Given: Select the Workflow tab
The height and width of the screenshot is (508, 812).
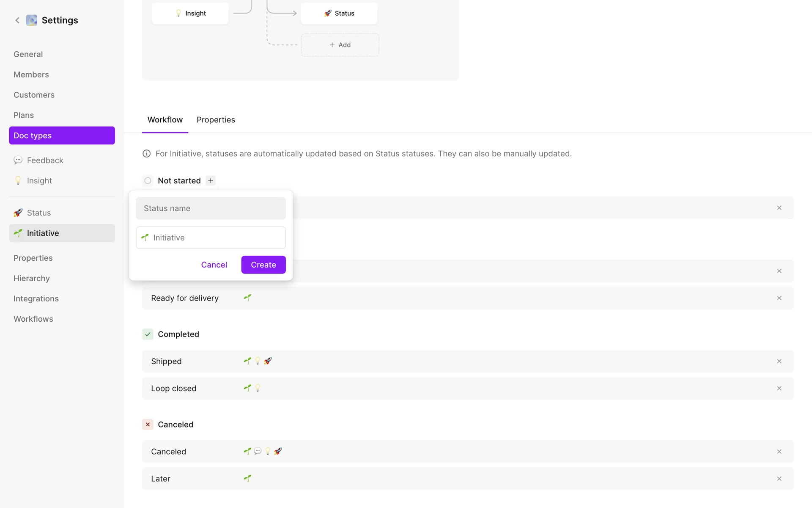Looking at the screenshot, I should [x=165, y=120].
